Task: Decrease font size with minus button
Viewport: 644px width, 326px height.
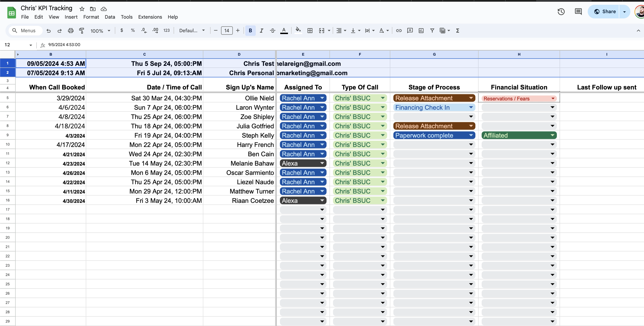Action: pos(216,30)
